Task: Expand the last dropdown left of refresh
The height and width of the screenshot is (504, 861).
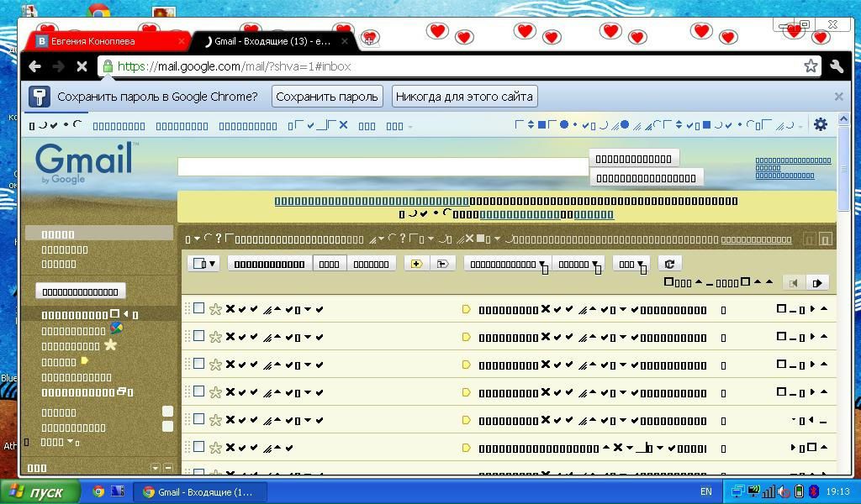Action: coord(631,264)
